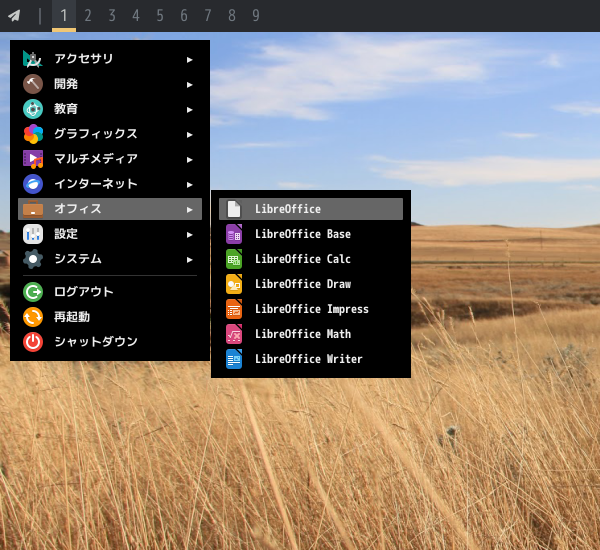Click the インターネット globe icon
This screenshot has width=600, height=550.
[33, 184]
